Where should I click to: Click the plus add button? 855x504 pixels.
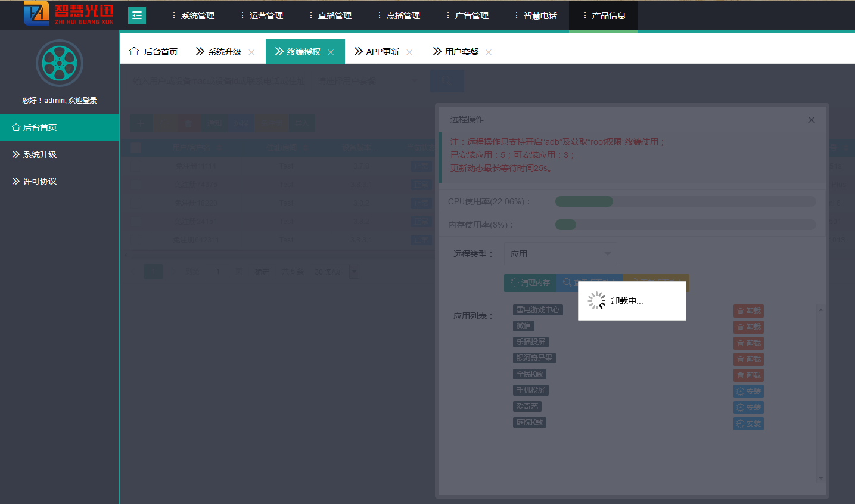(x=141, y=123)
